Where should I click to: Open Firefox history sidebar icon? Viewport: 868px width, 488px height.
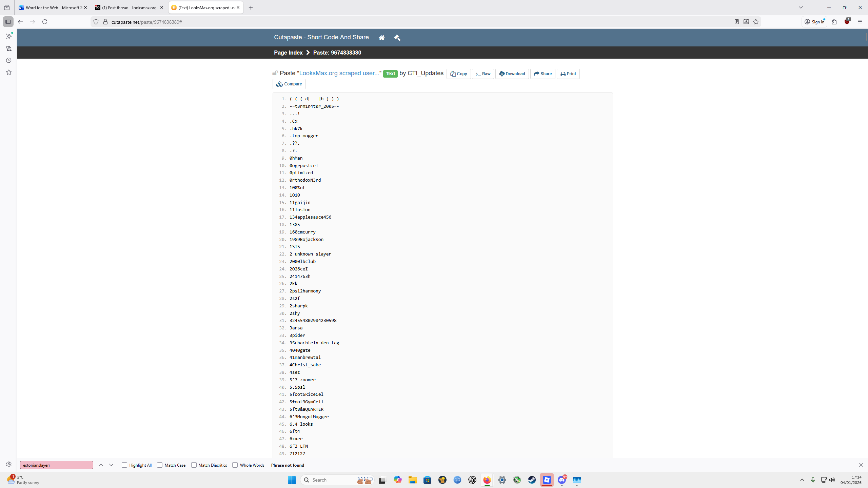tap(9, 60)
